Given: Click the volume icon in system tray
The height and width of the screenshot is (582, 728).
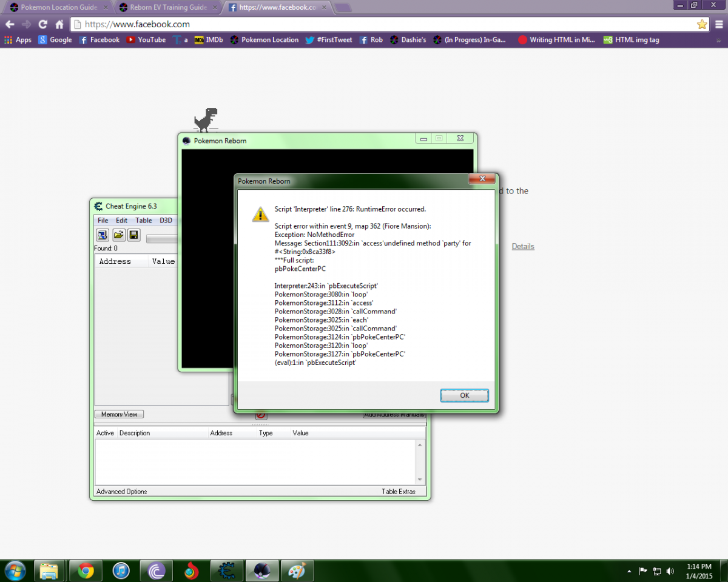Looking at the screenshot, I should pos(670,571).
